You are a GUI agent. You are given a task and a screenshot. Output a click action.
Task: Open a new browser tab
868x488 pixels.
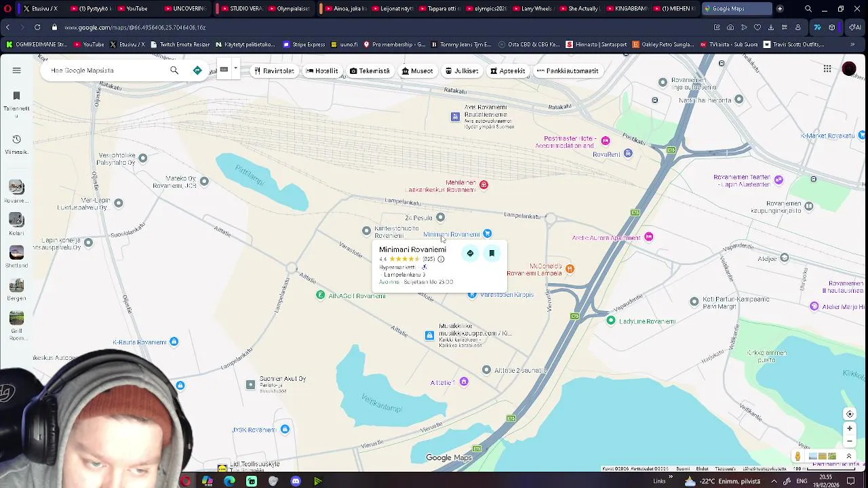[x=780, y=9]
